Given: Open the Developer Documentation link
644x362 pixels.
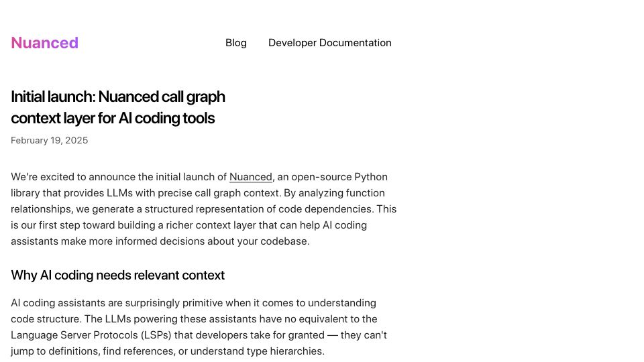Looking at the screenshot, I should tap(330, 43).
